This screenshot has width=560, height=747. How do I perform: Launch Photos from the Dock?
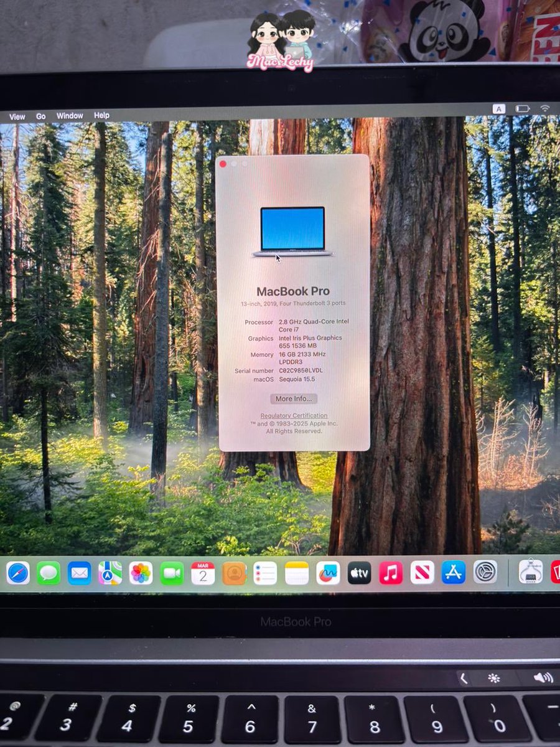click(x=141, y=573)
